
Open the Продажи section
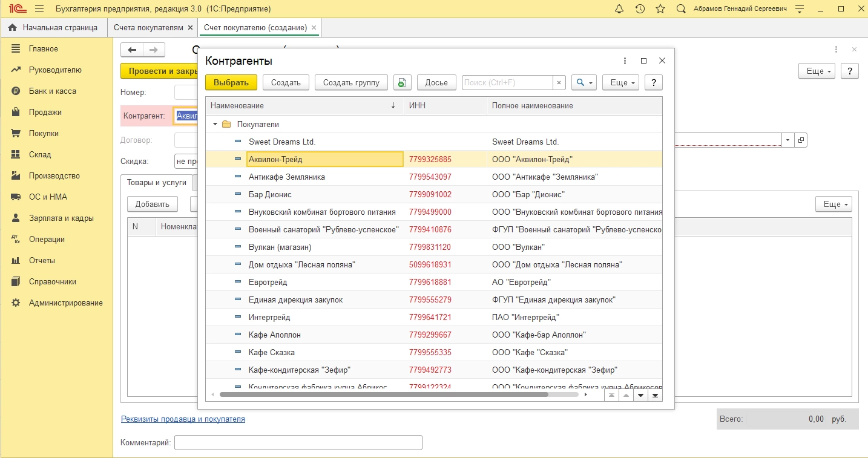(x=45, y=112)
